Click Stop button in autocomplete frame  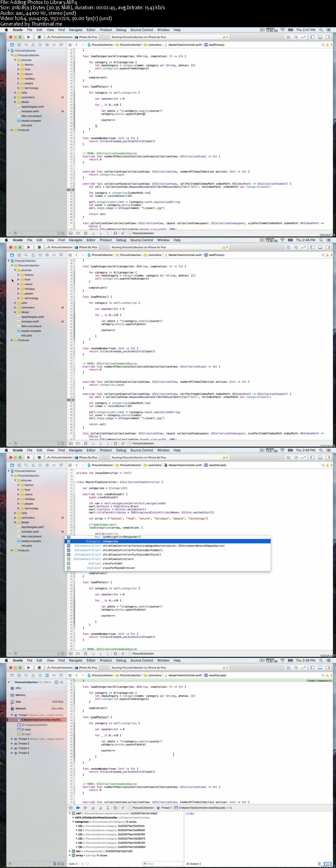tap(39, 457)
